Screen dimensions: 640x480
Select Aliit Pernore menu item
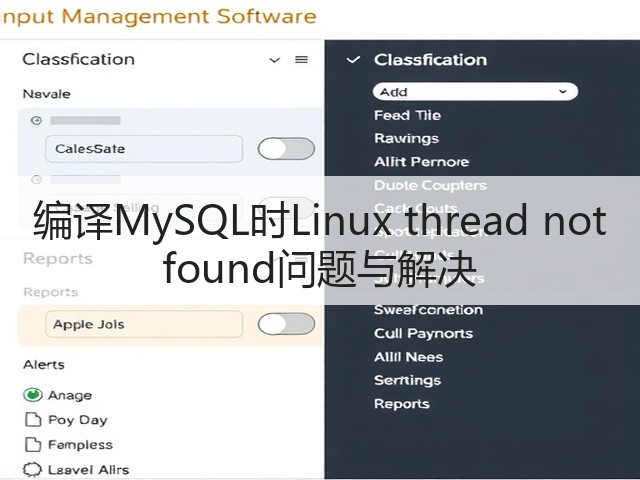point(422,162)
